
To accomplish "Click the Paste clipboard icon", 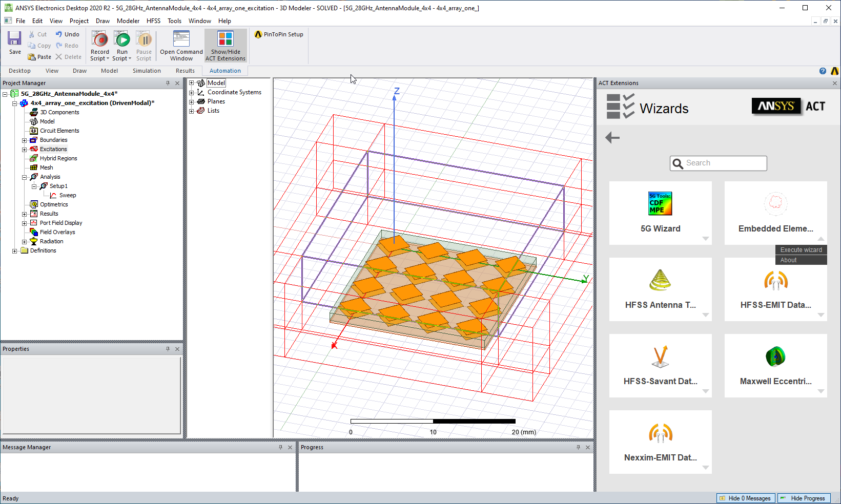I will pos(32,57).
